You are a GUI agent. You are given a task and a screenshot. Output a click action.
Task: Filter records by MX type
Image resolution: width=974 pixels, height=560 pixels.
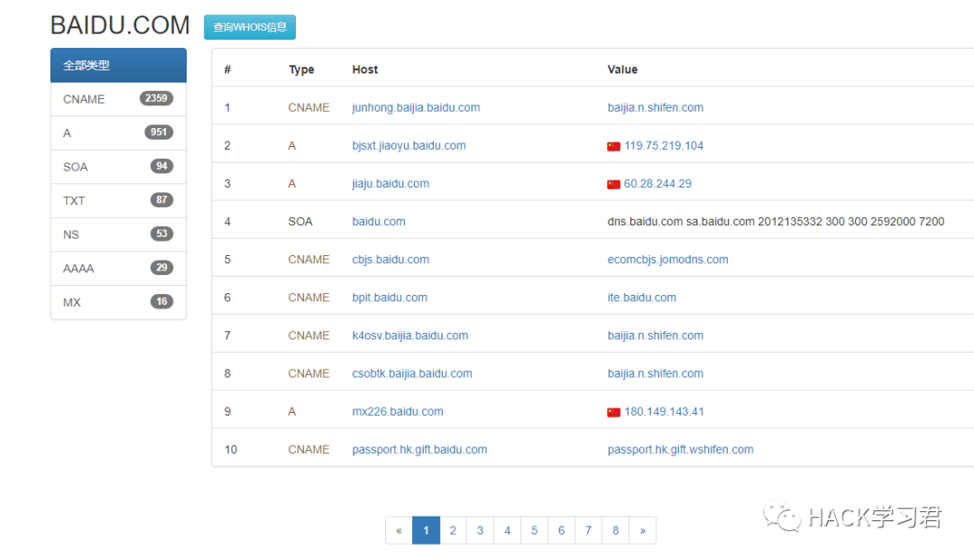coord(119,302)
